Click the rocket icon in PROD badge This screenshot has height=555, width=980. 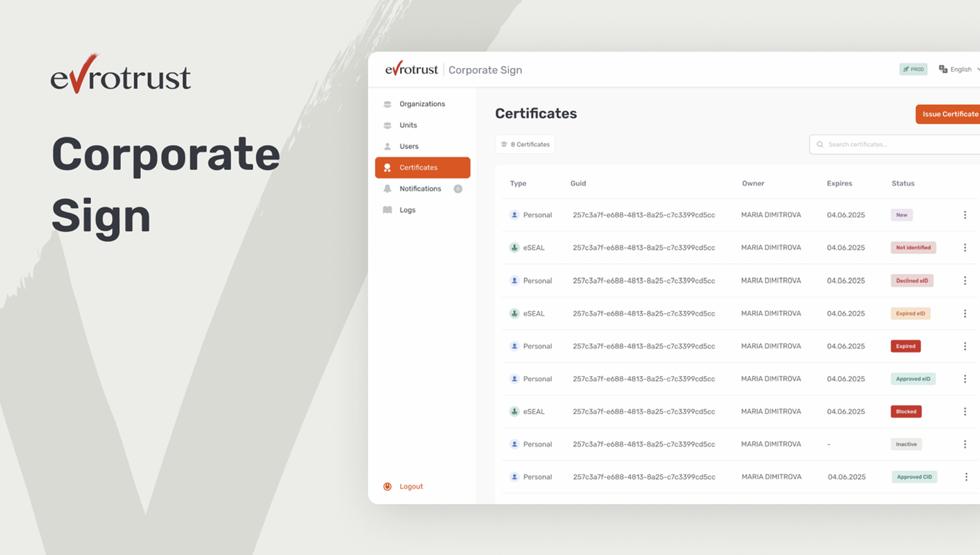click(906, 69)
